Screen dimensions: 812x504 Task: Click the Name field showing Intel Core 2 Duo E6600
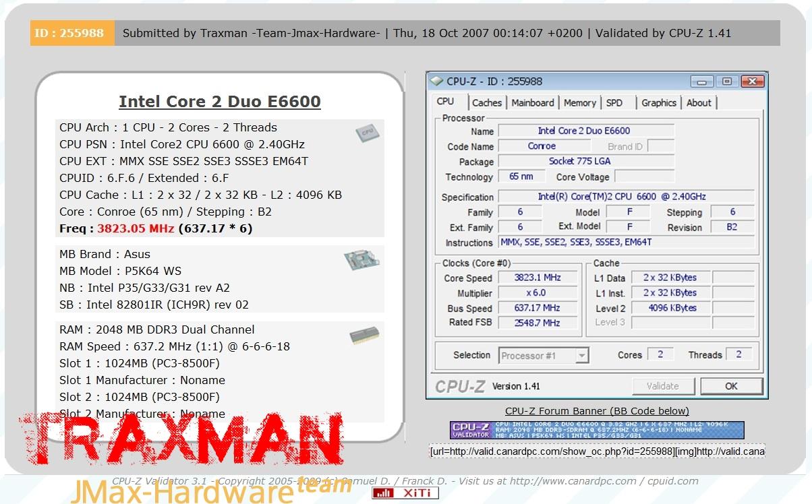(x=586, y=131)
